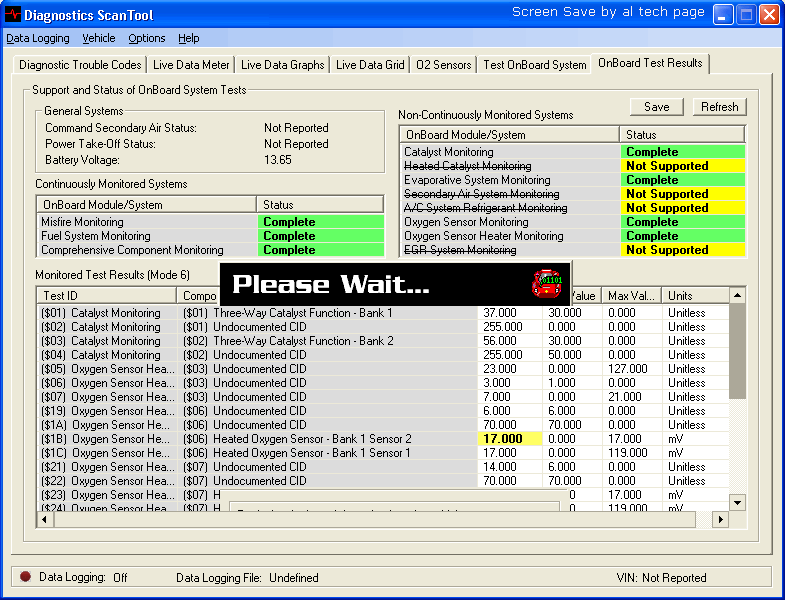Image resolution: width=785 pixels, height=600 pixels.
Task: Click the red engine icon in Please Wait banner
Action: point(546,283)
